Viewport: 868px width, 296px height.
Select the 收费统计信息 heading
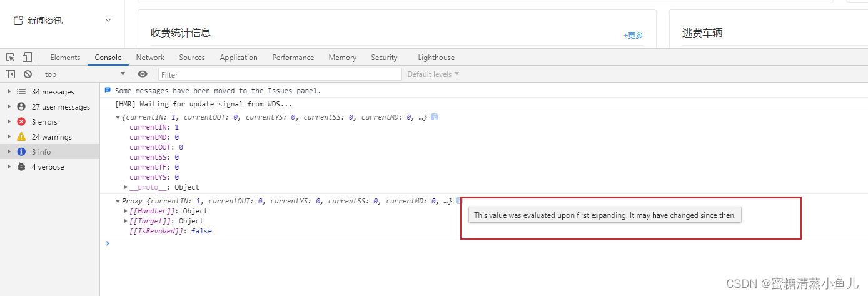(x=181, y=33)
